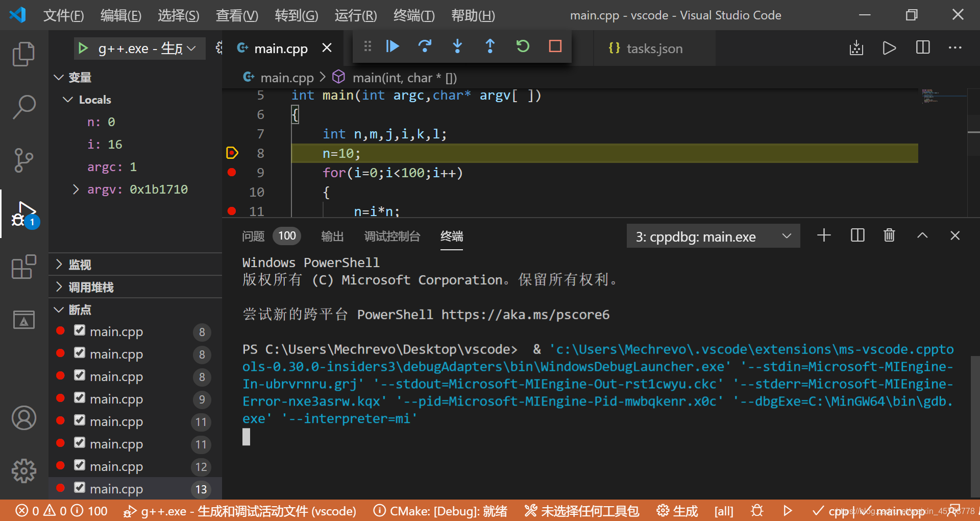Uncheck main.cpp breakpoint at line 9
The height and width of the screenshot is (521, 980).
pyautogui.click(x=80, y=398)
